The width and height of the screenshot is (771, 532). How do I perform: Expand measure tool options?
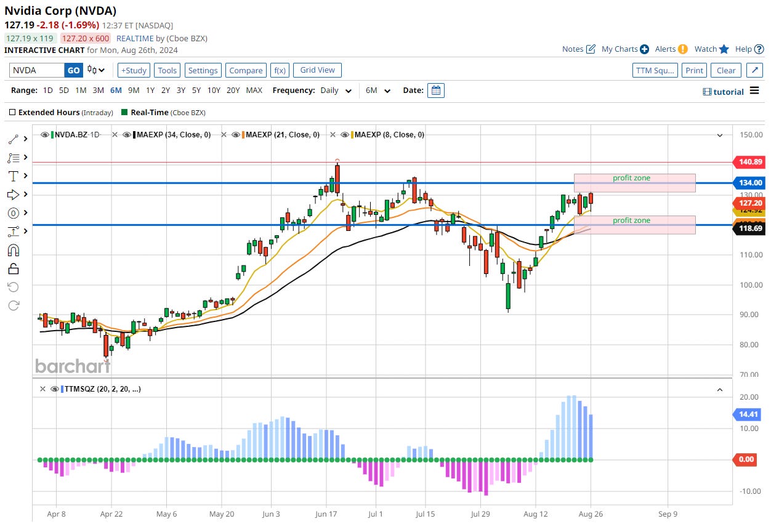(25, 232)
